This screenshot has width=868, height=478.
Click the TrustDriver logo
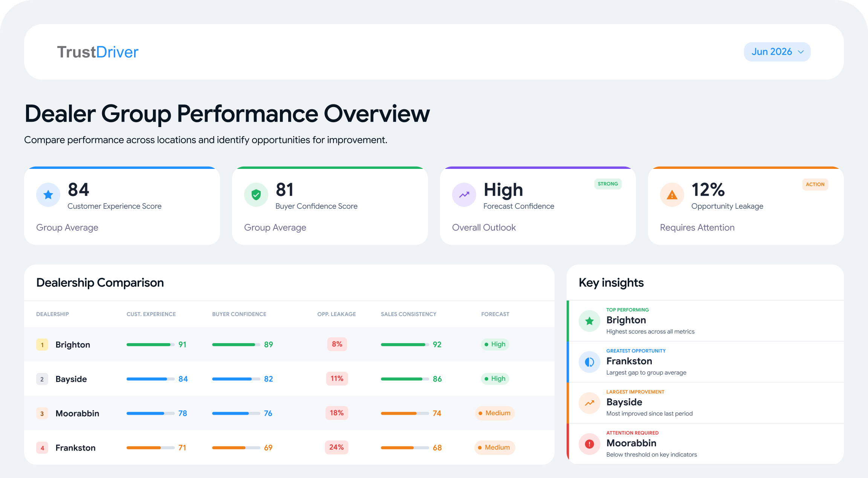(x=98, y=52)
